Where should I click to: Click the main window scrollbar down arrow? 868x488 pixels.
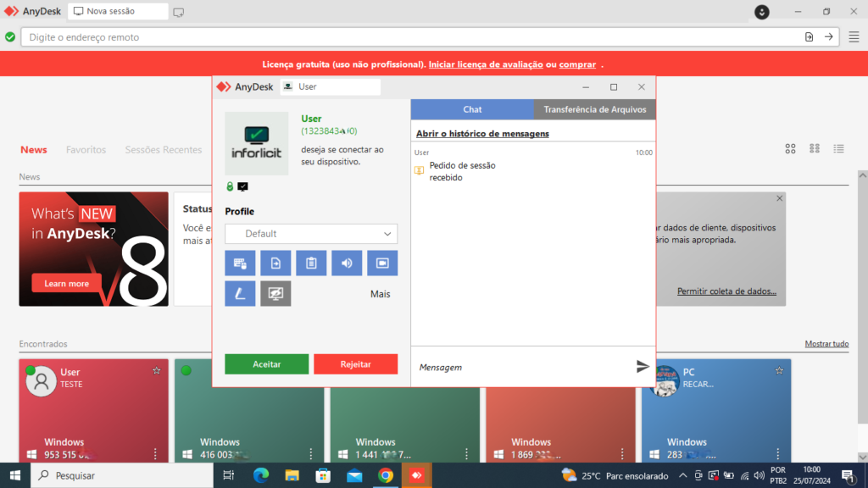[862, 457]
